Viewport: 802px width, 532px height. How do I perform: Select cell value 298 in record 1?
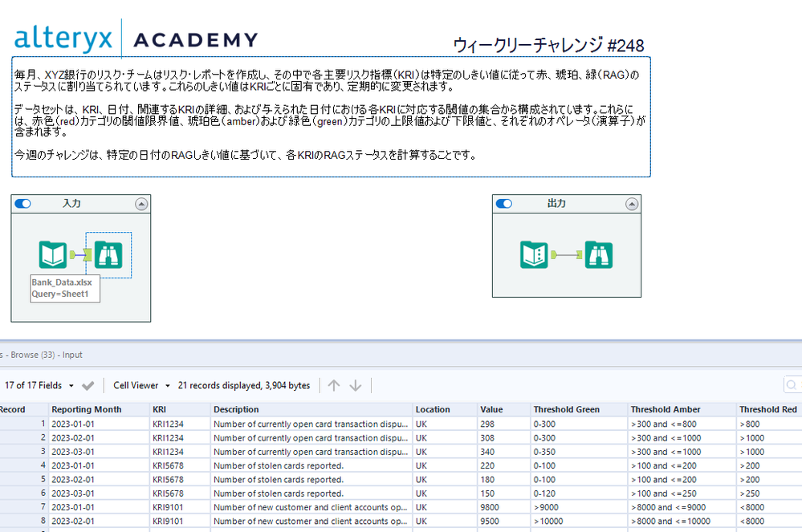coord(504,424)
